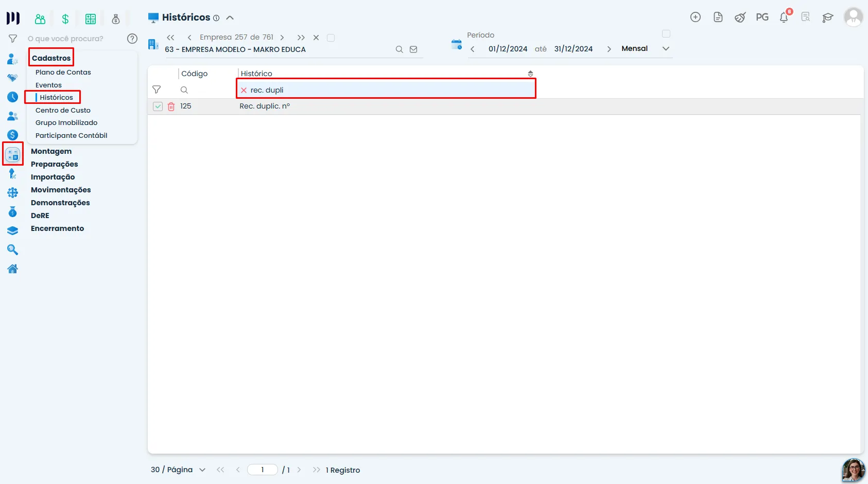The height and width of the screenshot is (484, 868).
Task: Open the magnifier icon in left sidebar
Action: (x=13, y=249)
